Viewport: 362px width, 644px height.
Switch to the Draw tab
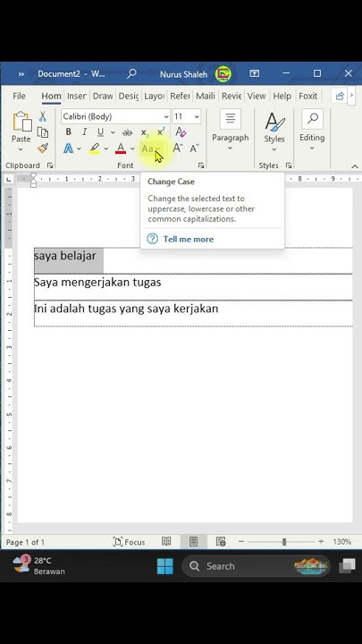[103, 96]
